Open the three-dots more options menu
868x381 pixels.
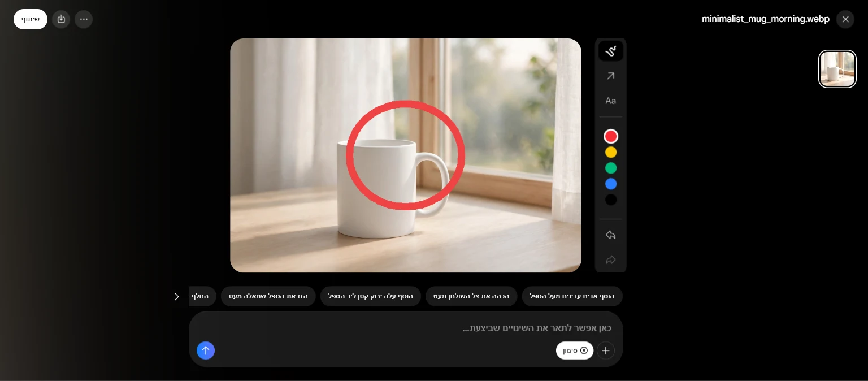84,19
